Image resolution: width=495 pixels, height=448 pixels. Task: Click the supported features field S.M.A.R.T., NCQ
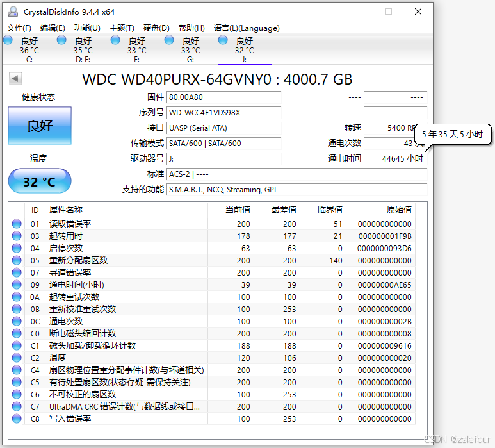(296, 190)
